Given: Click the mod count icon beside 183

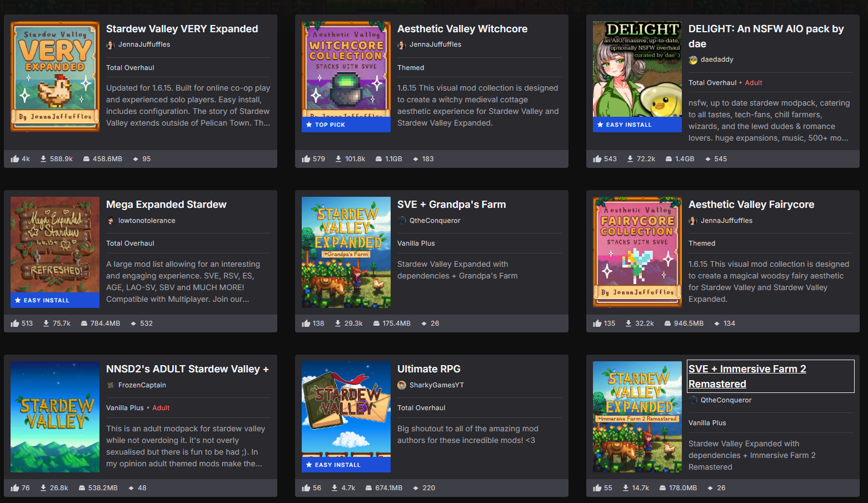Looking at the screenshot, I should point(416,159).
